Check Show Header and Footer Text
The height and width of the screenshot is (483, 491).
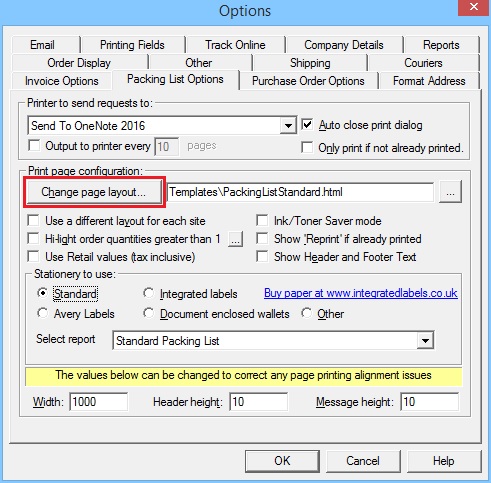point(262,257)
